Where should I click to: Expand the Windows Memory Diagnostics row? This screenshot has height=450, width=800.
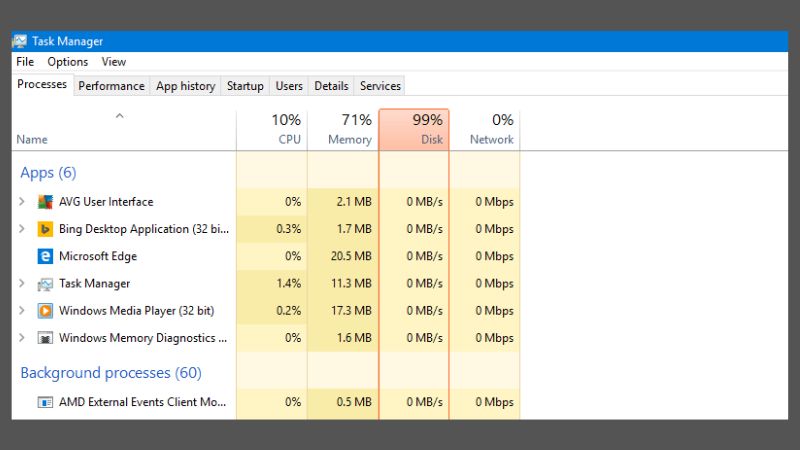[22, 338]
